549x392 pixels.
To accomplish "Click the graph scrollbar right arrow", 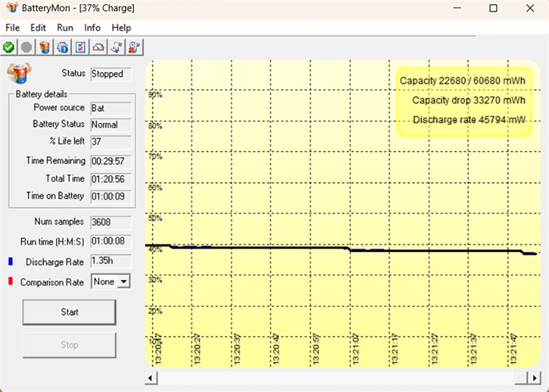I will click(x=535, y=378).
